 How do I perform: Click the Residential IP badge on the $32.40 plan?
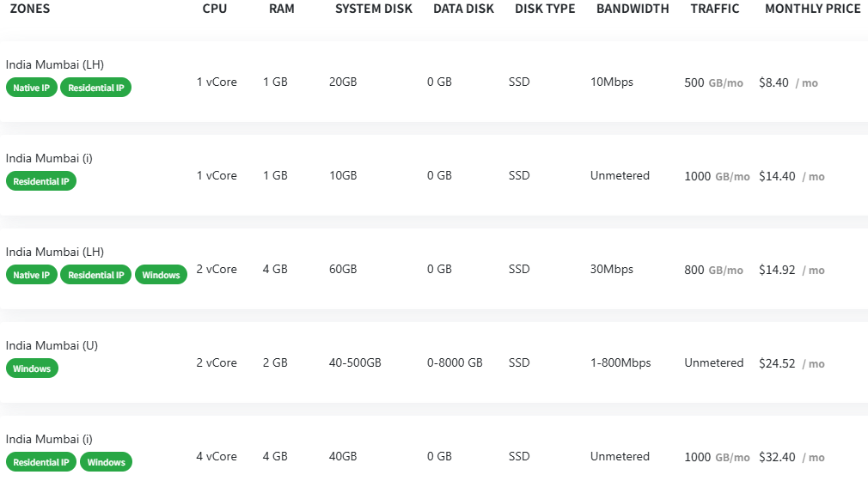tap(41, 462)
